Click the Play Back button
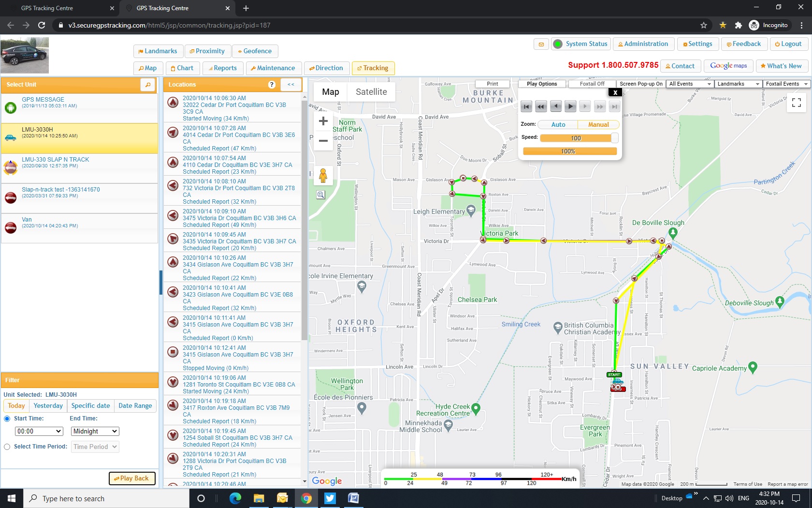Image resolution: width=812 pixels, height=508 pixels. point(132,478)
